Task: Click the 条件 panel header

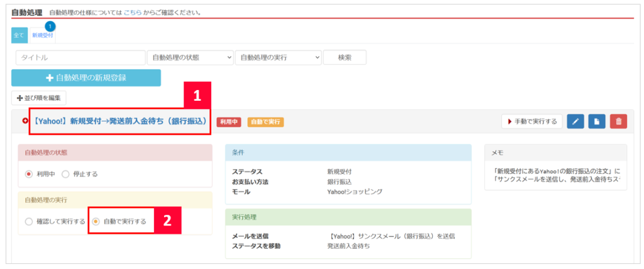Action: pos(348,152)
